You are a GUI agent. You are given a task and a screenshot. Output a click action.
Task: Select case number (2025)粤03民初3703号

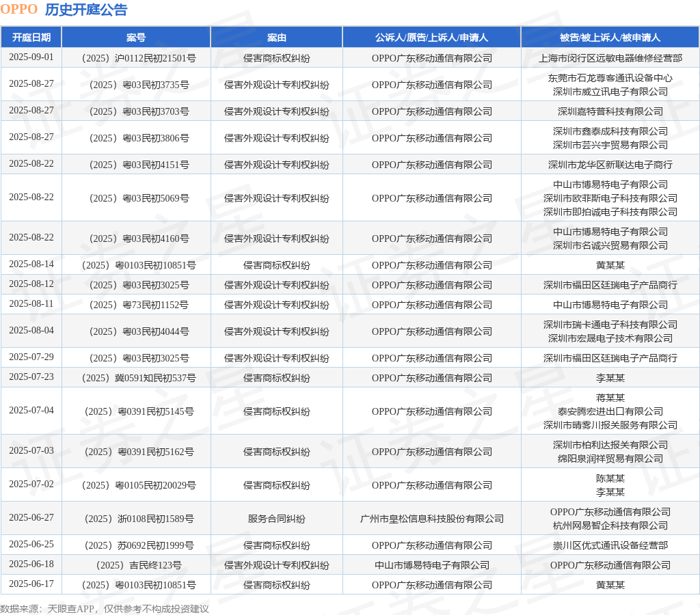coord(139,111)
